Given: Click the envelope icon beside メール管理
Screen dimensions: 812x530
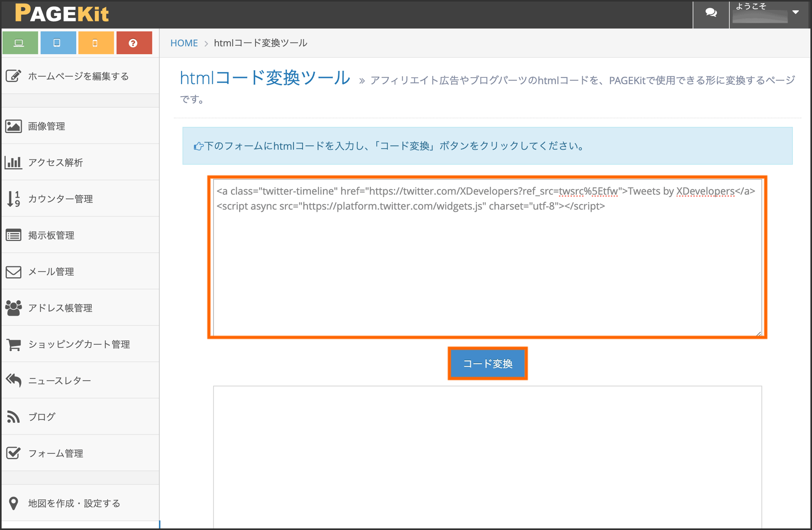Looking at the screenshot, I should tap(13, 272).
